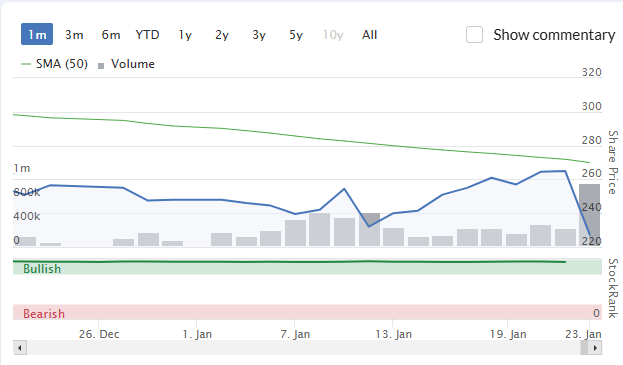Toggle SMA (50) legend line

tap(54, 64)
